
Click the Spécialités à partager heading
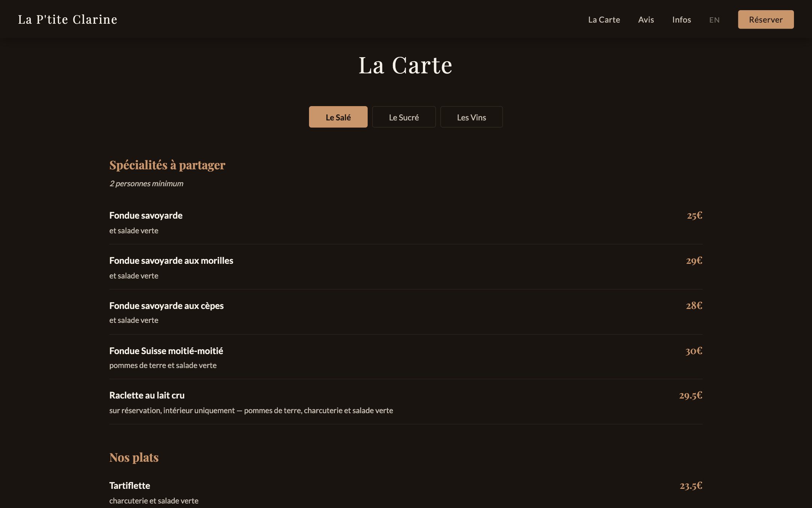coord(167,165)
